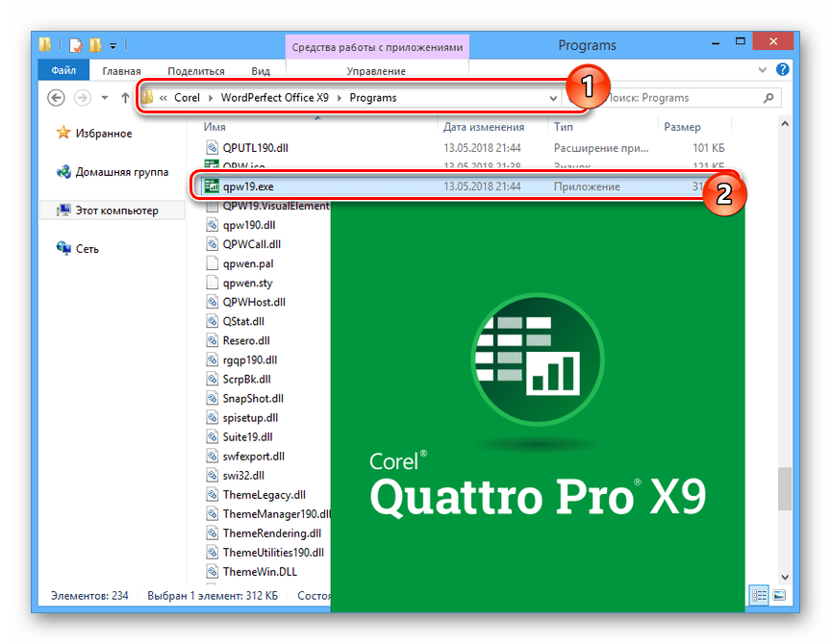Select the ThemeRendering.dll file
The width and height of the screenshot is (831, 644).
(x=272, y=533)
